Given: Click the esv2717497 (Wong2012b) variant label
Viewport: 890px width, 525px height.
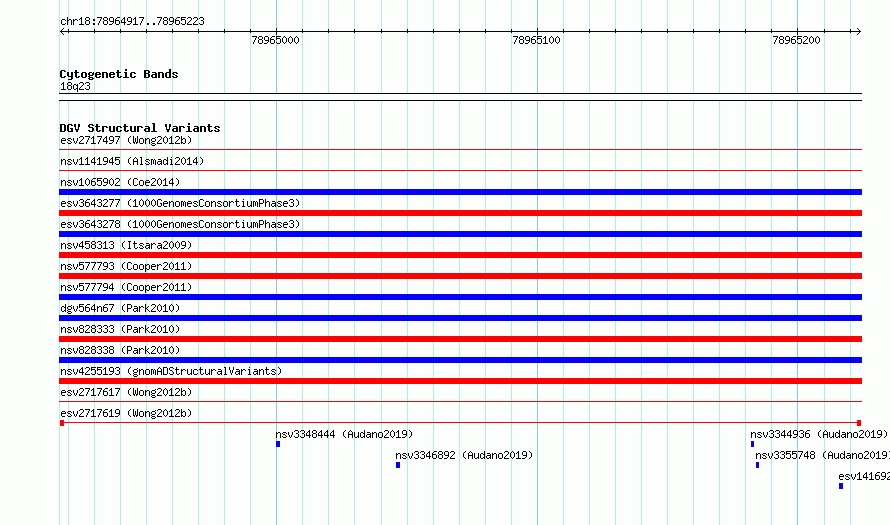Looking at the screenshot, I should pyautogui.click(x=126, y=140).
